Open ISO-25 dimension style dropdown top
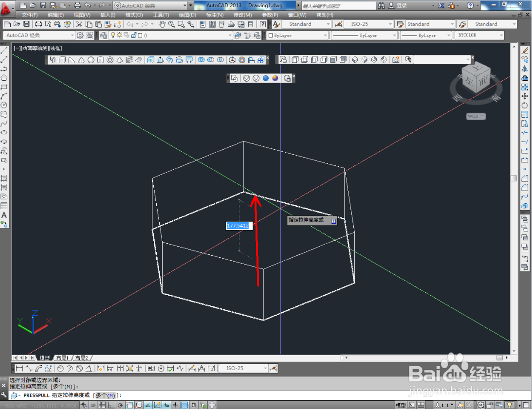The height and width of the screenshot is (409, 532). tap(368, 24)
